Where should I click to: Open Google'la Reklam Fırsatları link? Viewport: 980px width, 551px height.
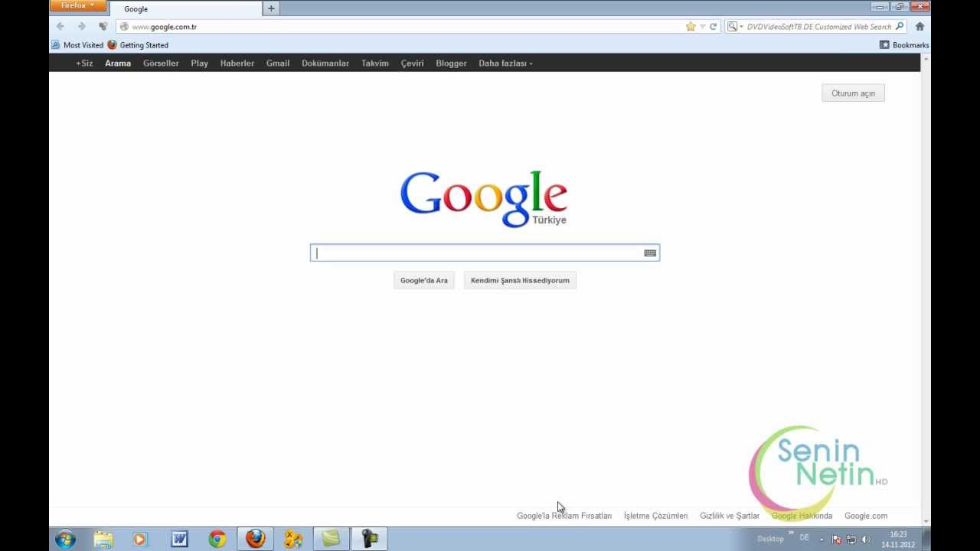pyautogui.click(x=564, y=516)
